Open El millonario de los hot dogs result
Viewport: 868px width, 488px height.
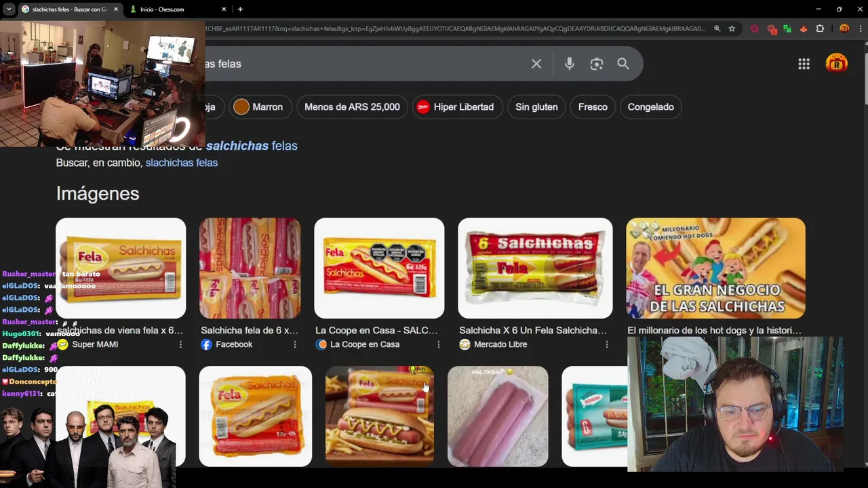[714, 330]
